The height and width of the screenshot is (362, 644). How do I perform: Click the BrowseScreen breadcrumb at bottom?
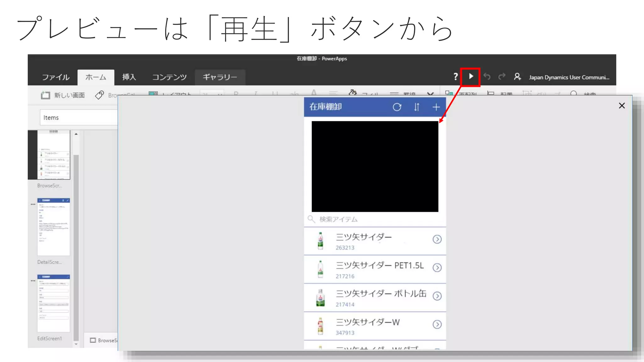click(x=104, y=340)
